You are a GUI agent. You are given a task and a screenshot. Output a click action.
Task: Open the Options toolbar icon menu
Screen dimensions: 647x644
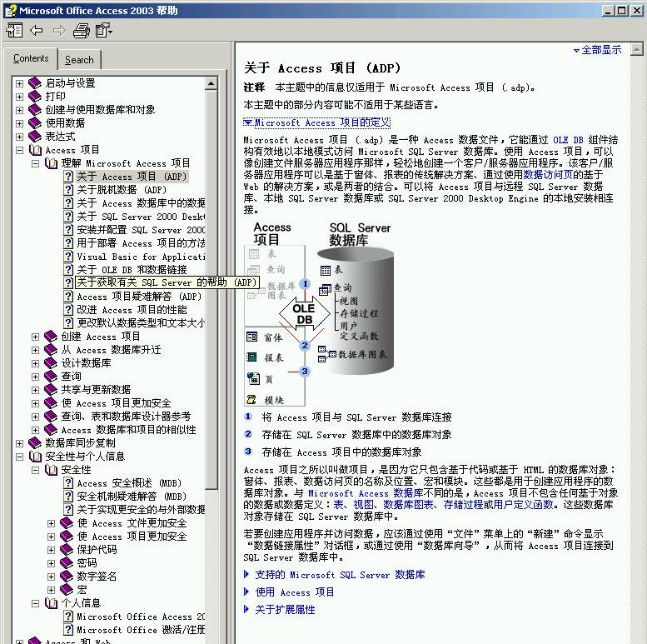[103, 31]
